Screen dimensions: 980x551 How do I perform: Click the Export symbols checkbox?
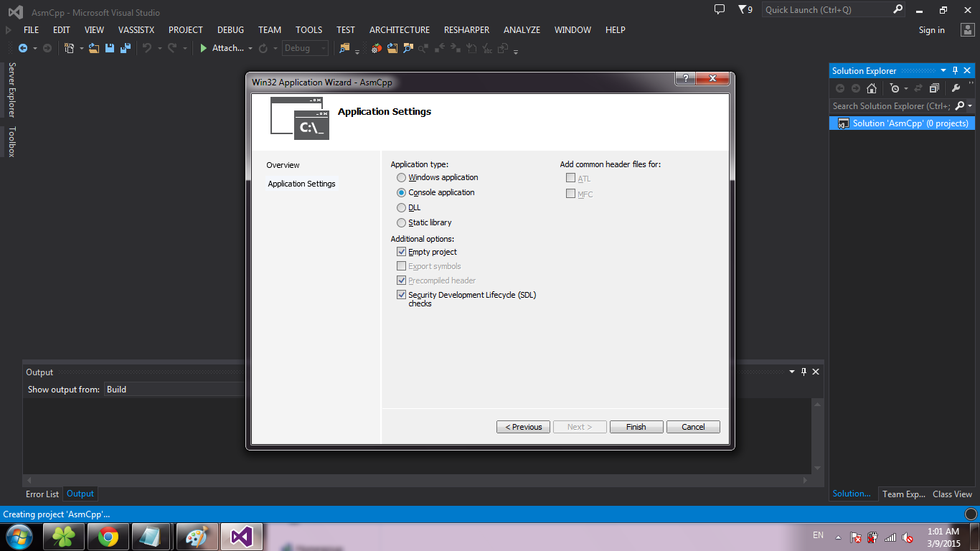pyautogui.click(x=401, y=266)
